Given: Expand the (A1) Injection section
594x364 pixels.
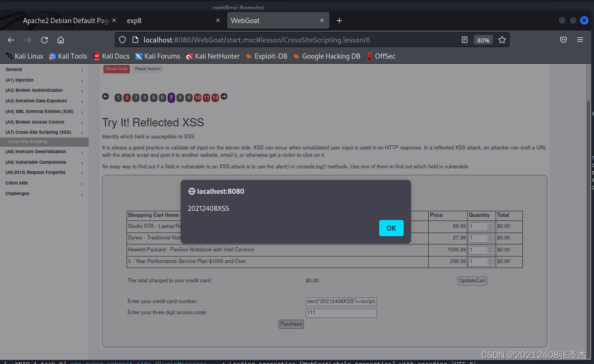Looking at the screenshot, I should pos(44,80).
